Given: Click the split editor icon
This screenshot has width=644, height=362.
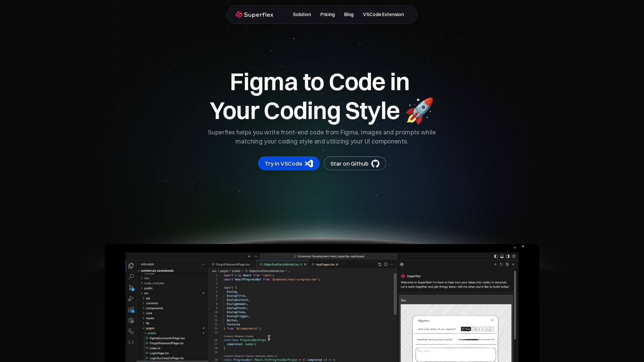Looking at the screenshot, I should [x=386, y=264].
